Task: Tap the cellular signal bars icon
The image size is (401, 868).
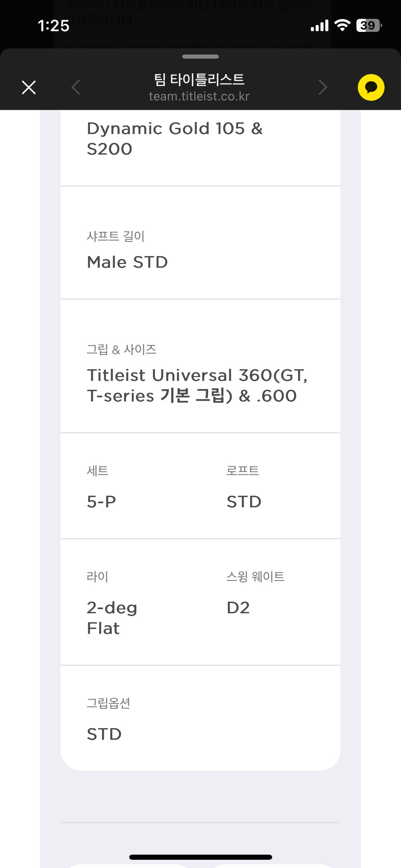Action: [x=319, y=26]
